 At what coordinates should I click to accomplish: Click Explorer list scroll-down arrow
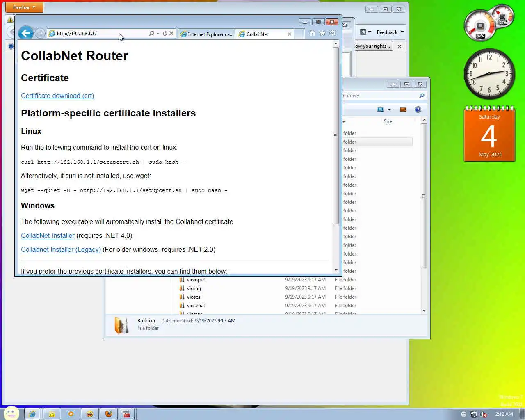(x=424, y=310)
